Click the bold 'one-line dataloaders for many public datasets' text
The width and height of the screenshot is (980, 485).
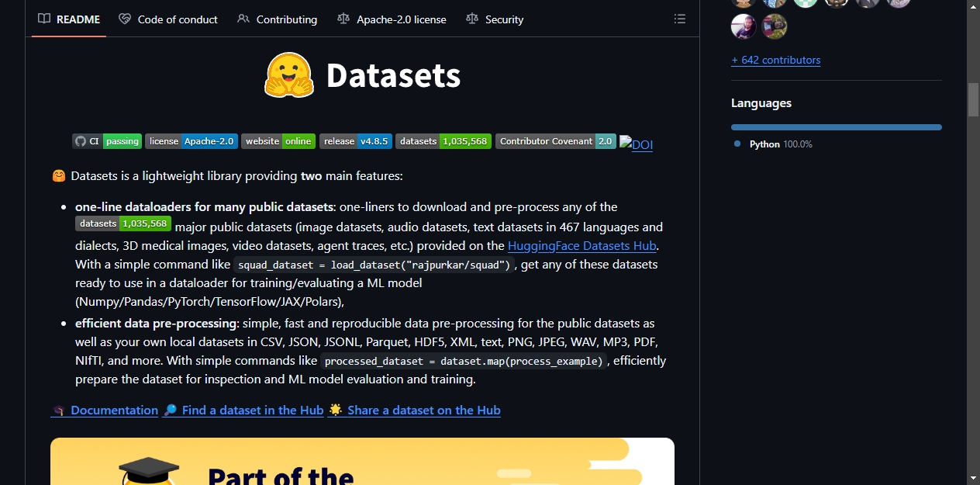point(205,206)
